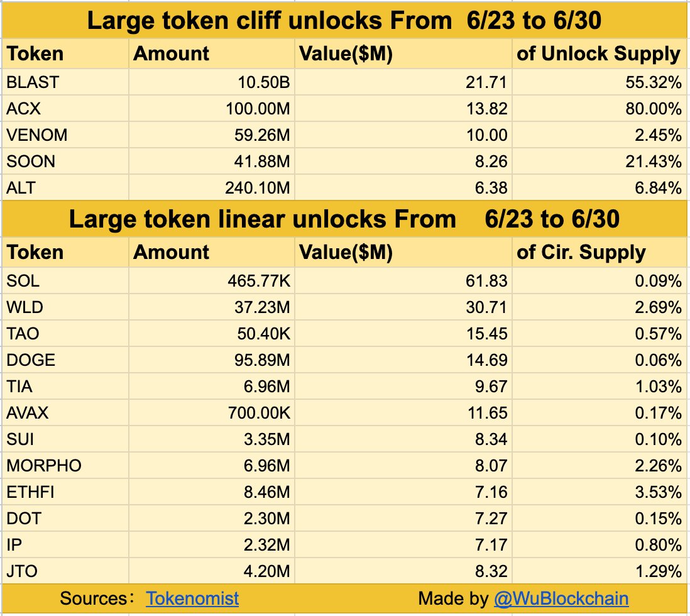Click the linear unlocks title header

pos(344,220)
